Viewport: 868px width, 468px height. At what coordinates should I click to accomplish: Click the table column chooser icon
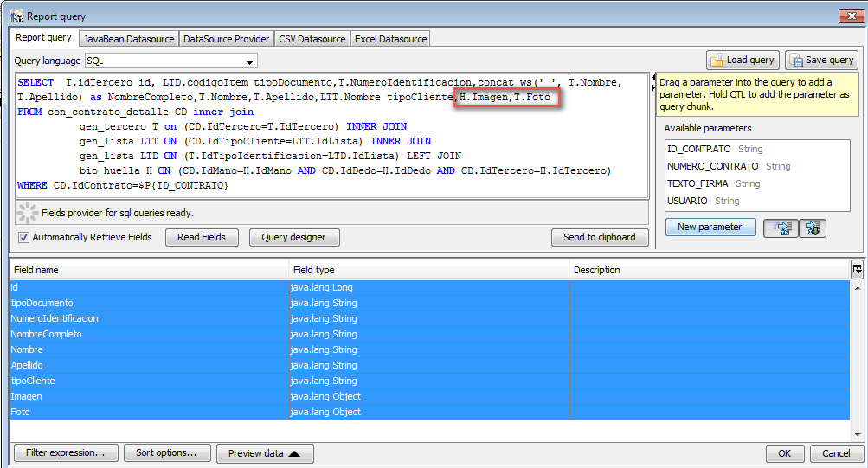tap(857, 269)
